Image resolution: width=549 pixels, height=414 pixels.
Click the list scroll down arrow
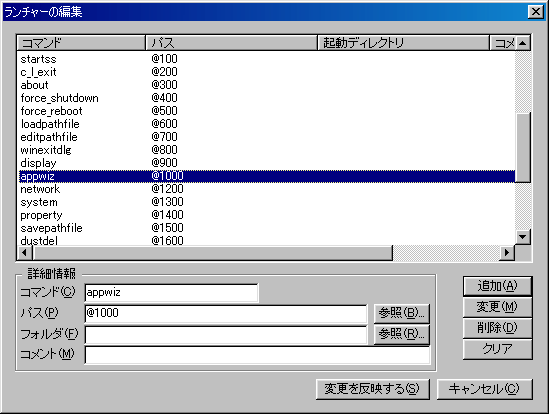point(523,237)
